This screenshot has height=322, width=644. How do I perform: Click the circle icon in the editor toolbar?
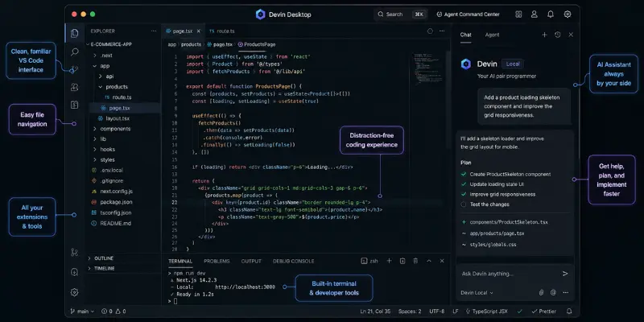(x=430, y=31)
